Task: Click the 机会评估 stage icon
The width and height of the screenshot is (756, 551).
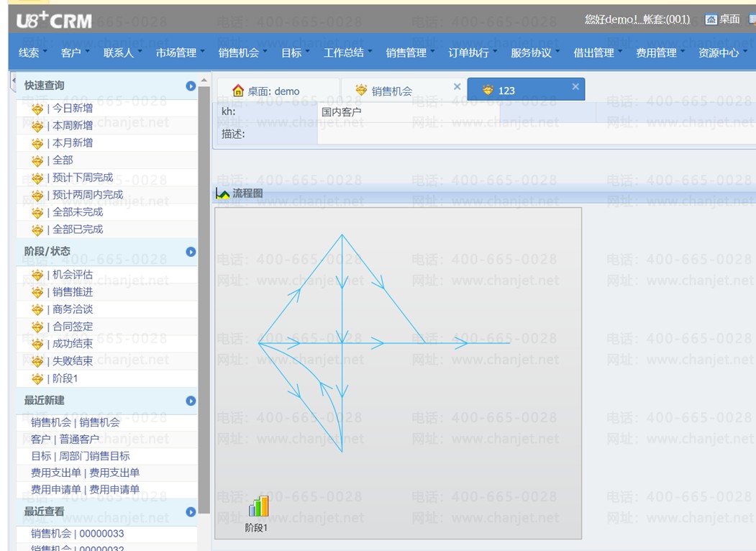Action: [x=37, y=275]
